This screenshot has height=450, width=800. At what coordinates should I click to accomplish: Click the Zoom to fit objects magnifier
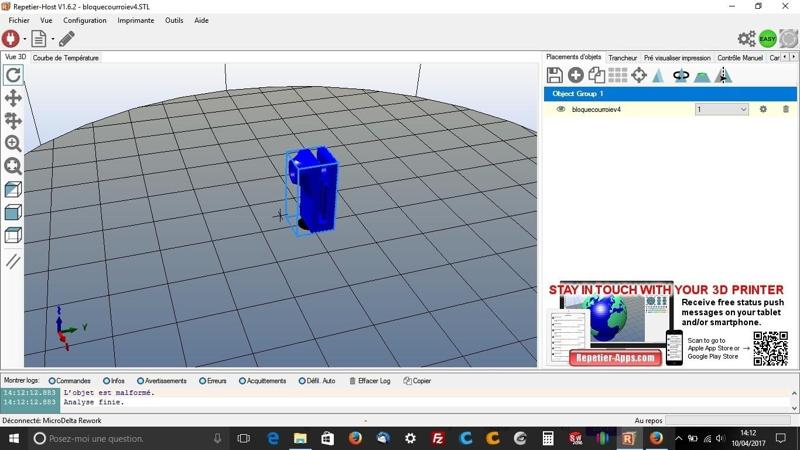(x=13, y=166)
